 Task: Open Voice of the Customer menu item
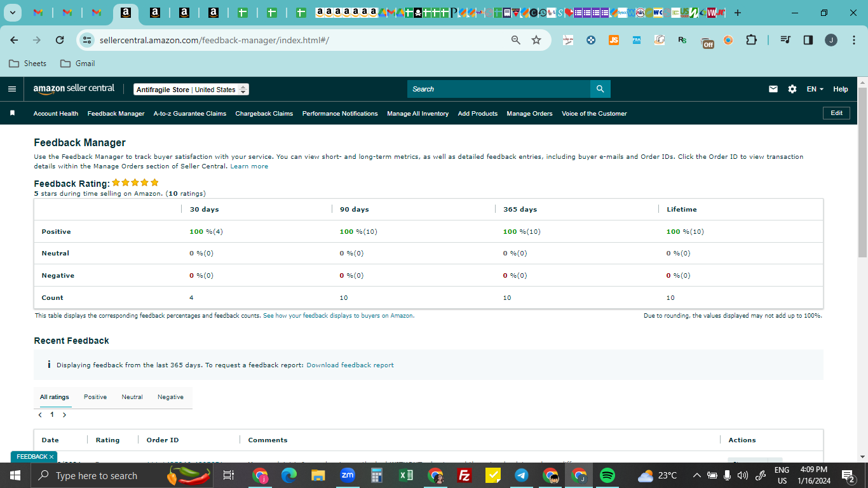(x=594, y=114)
